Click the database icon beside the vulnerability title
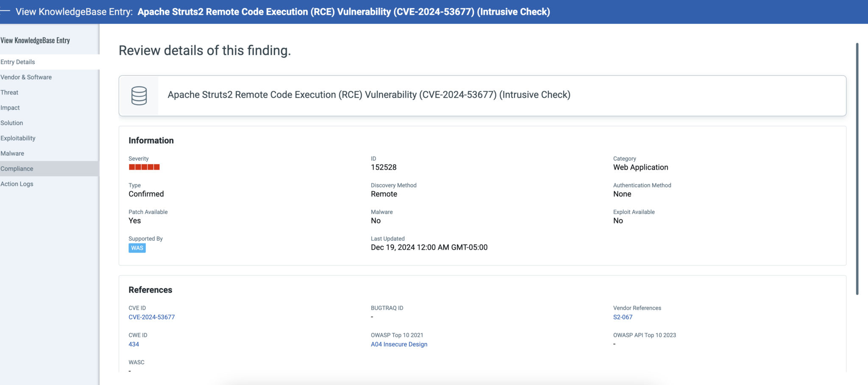 [139, 95]
